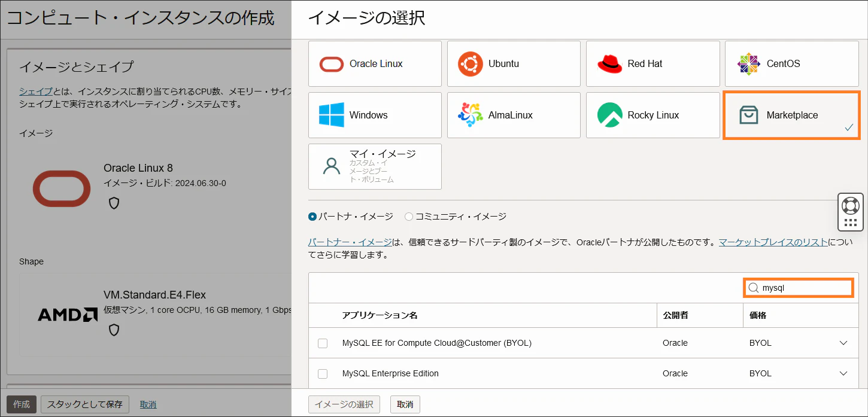This screenshot has height=417, width=868.
Task: Click アプリケーション名 column header
Action: (x=380, y=315)
